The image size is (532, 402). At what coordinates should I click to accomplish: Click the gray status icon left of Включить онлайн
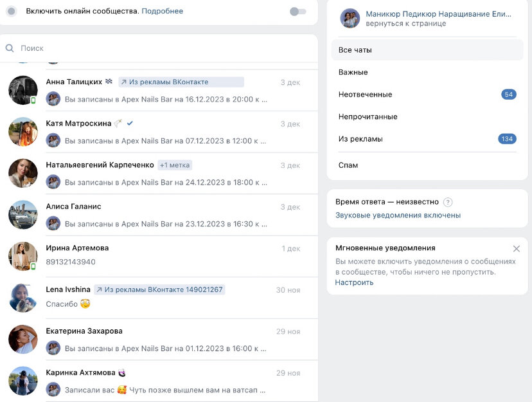click(12, 11)
